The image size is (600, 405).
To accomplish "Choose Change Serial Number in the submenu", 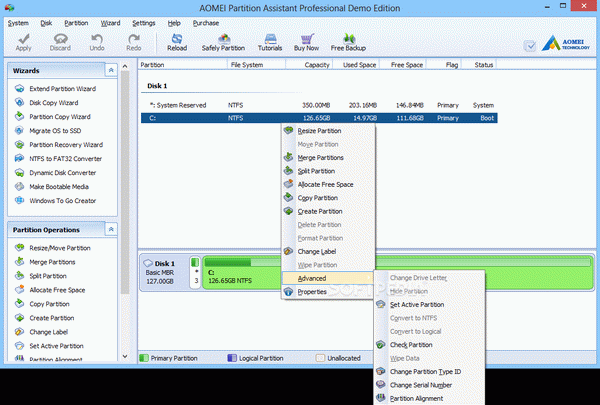I will 429,385.
